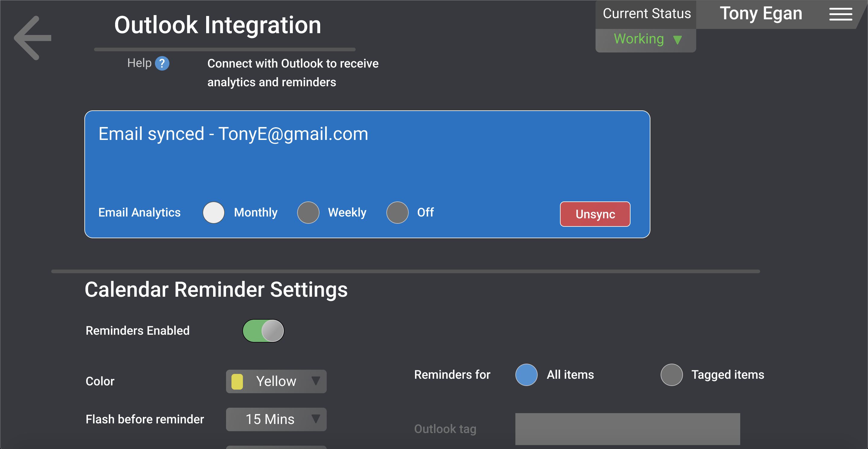Viewport: 868px width, 449px height.
Task: Click the Outlook Integration heading
Action: [218, 25]
